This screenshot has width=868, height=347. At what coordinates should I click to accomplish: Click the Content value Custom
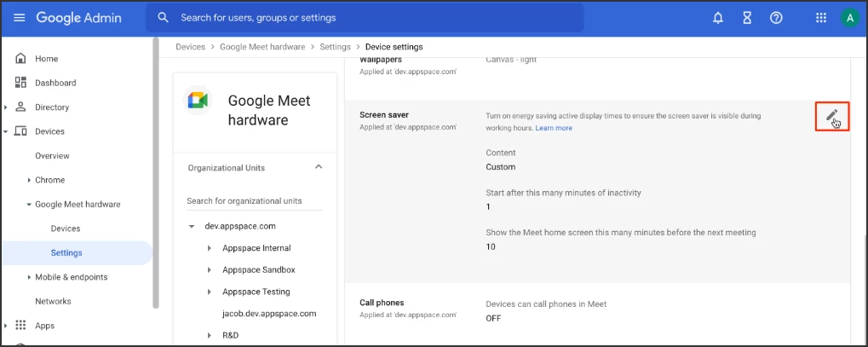(500, 167)
